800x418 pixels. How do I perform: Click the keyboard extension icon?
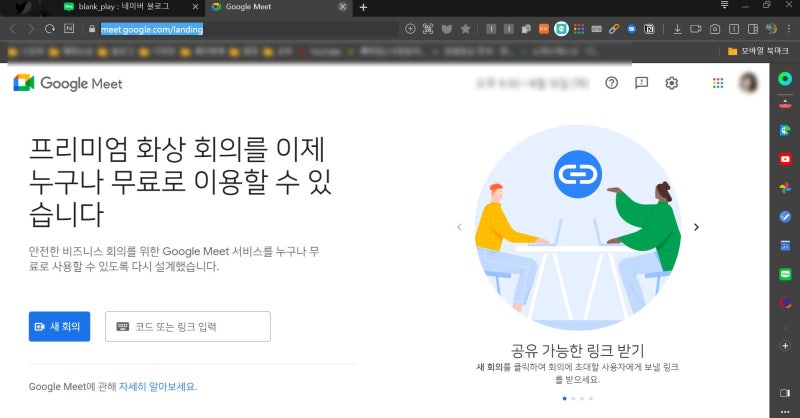point(596,29)
